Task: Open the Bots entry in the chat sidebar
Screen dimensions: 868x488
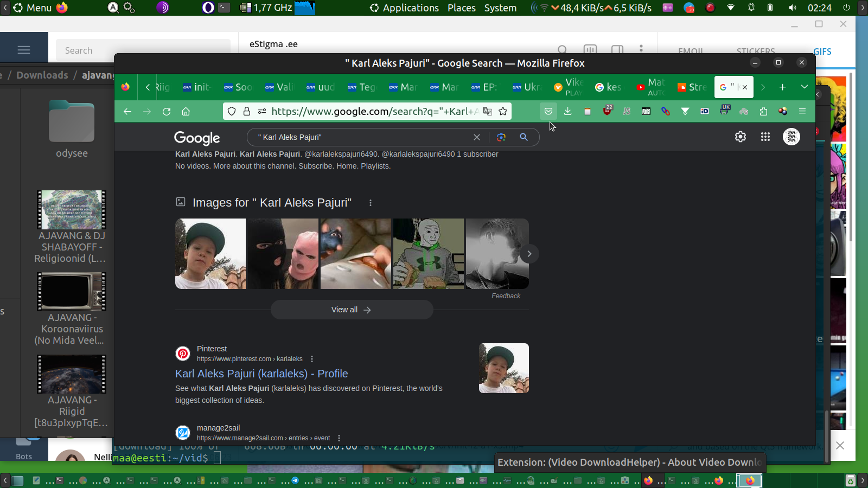Action: coord(24,450)
